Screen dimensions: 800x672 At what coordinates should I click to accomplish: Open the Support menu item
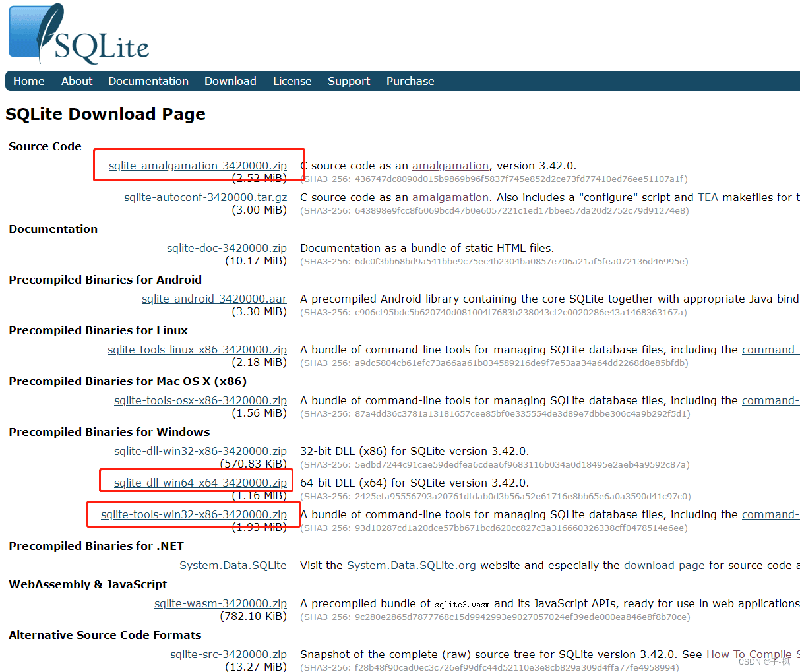point(348,80)
